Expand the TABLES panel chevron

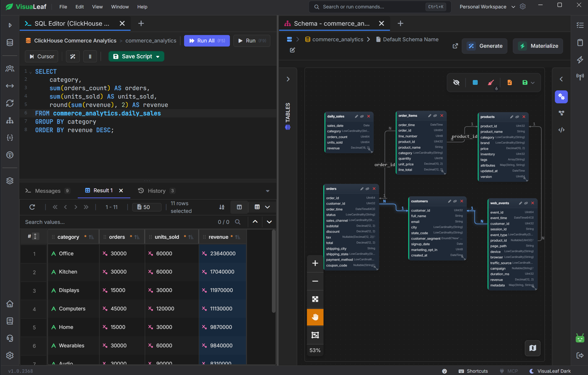click(x=288, y=79)
